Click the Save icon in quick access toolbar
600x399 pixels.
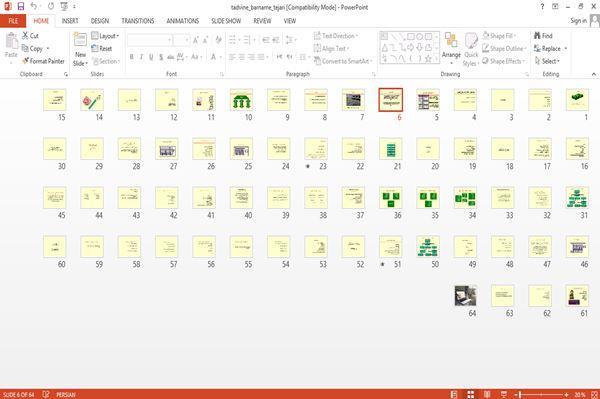[21, 7]
